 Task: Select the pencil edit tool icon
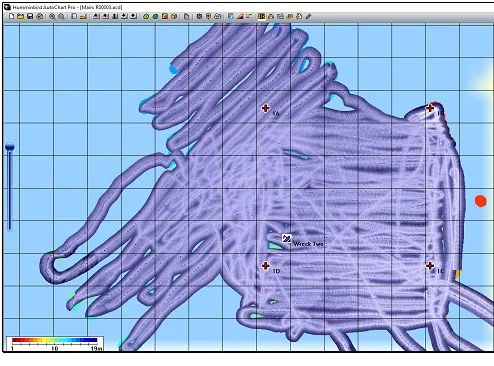pyautogui.click(x=308, y=16)
